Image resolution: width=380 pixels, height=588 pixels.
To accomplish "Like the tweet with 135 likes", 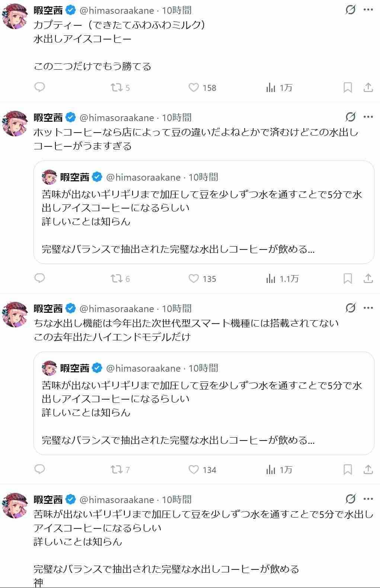I will point(194,279).
